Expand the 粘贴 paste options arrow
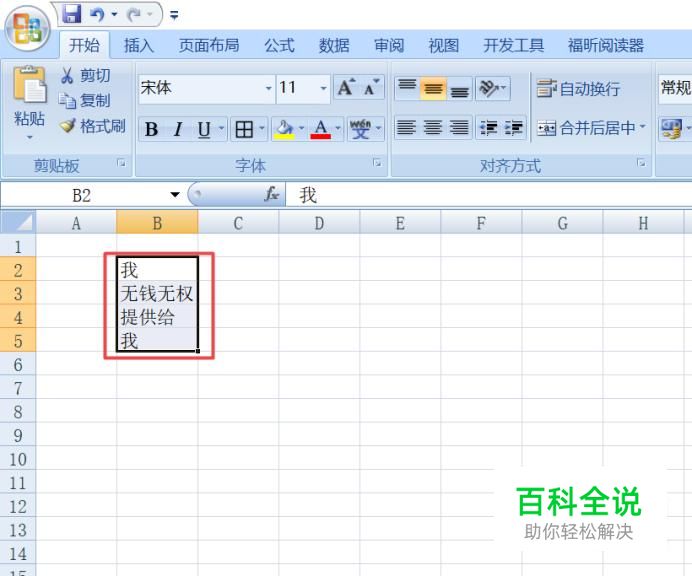Screen dimensions: 692x576 coord(29,137)
